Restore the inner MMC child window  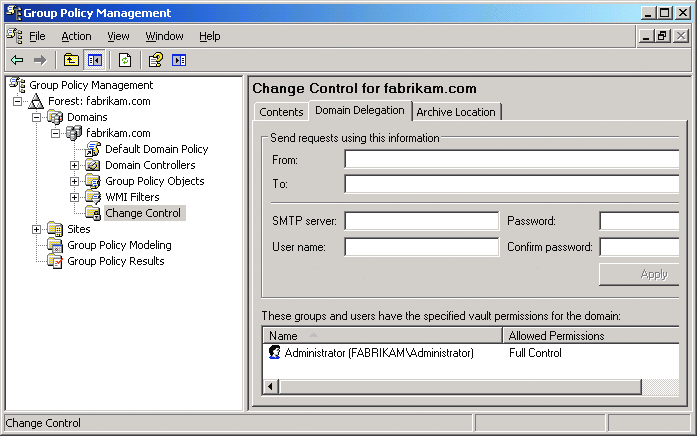coord(662,36)
